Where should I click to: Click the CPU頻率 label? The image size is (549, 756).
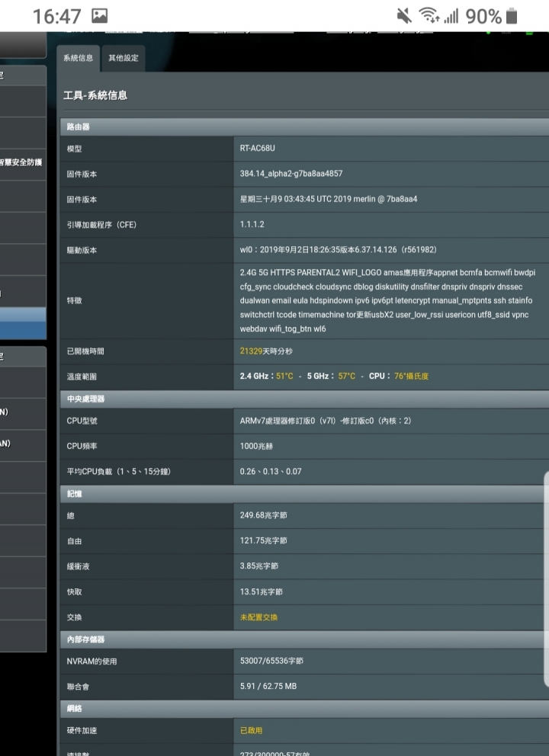(x=82, y=446)
